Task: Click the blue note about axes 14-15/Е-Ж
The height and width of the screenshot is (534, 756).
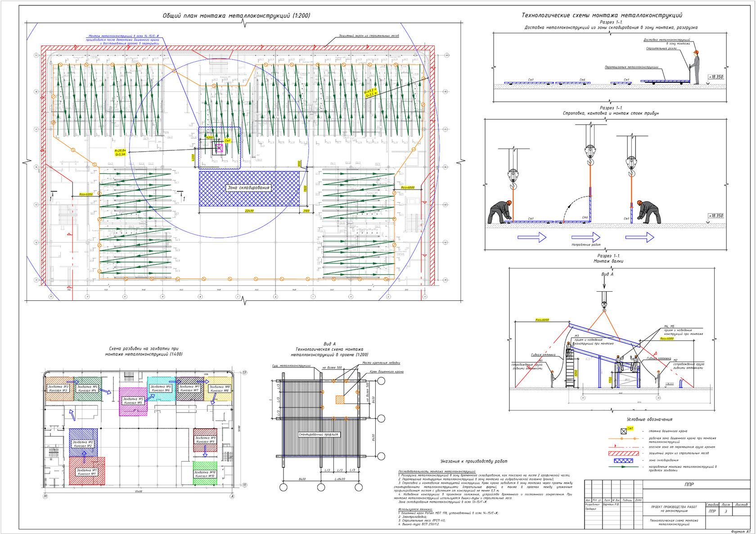Action: (123, 40)
